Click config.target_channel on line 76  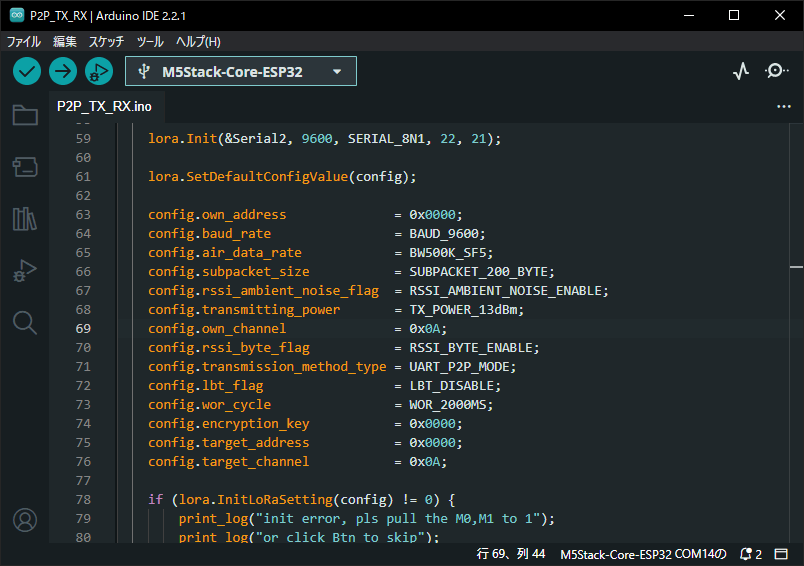(229, 461)
